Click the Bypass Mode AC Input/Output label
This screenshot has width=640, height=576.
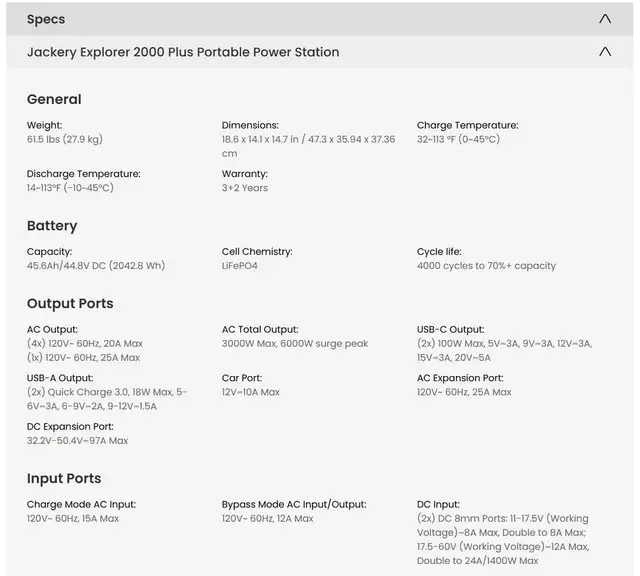pos(294,505)
